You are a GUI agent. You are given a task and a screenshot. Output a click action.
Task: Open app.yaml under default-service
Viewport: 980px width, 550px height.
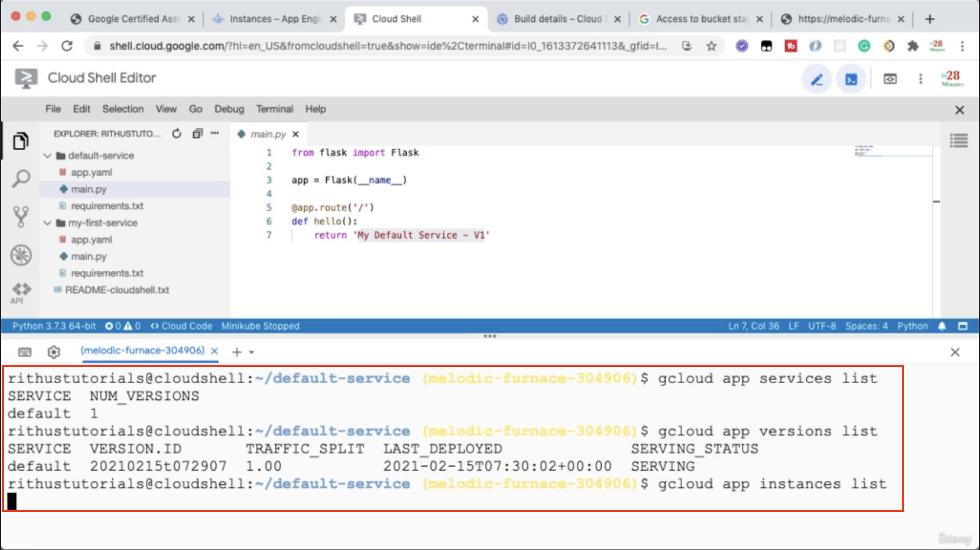click(x=91, y=172)
